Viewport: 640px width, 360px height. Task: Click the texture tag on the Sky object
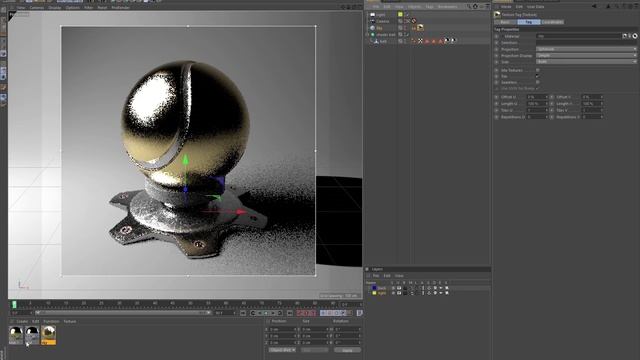point(420,28)
